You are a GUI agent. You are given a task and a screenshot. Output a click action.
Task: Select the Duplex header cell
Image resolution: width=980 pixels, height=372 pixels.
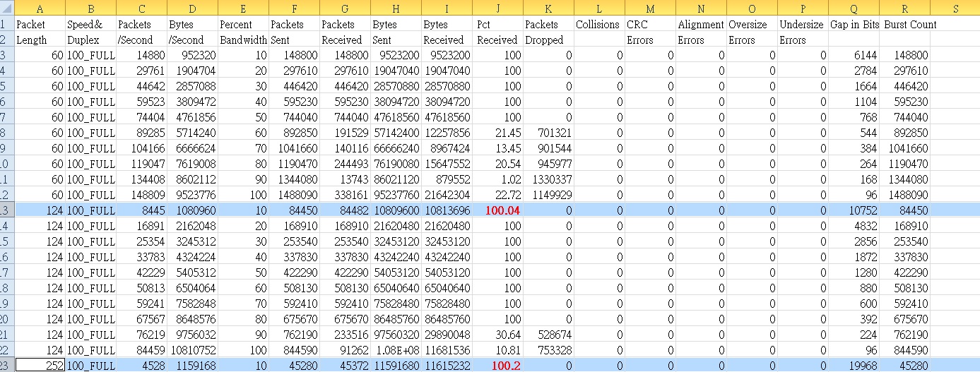pyautogui.click(x=90, y=40)
